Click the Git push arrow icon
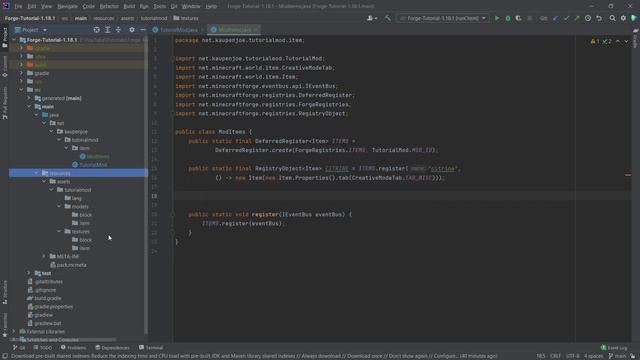Screen dimensions: 640x360 [577, 18]
